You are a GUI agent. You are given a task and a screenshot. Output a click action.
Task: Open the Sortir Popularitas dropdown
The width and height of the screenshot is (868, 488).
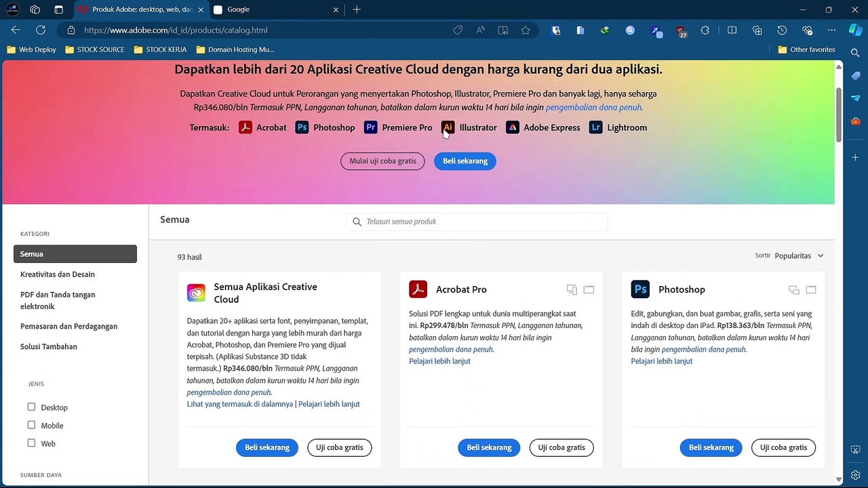(x=799, y=256)
